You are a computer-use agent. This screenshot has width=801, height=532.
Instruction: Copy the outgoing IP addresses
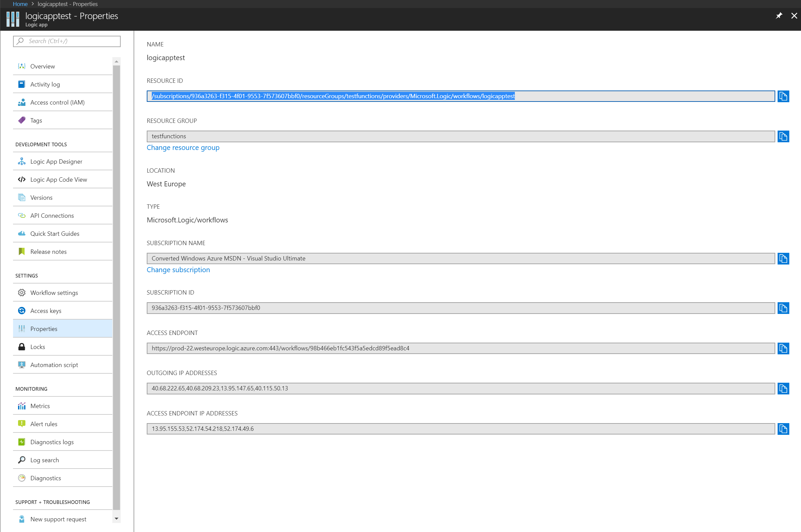point(783,388)
